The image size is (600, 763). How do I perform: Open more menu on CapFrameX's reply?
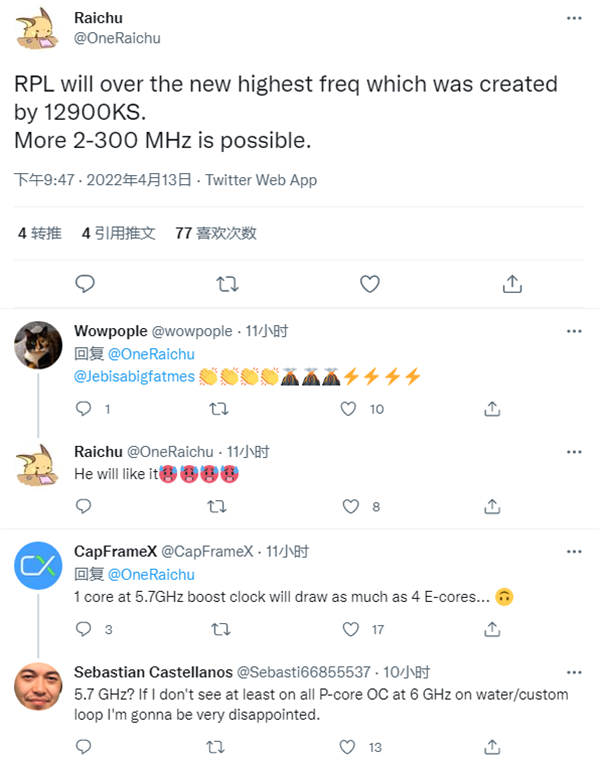574,551
